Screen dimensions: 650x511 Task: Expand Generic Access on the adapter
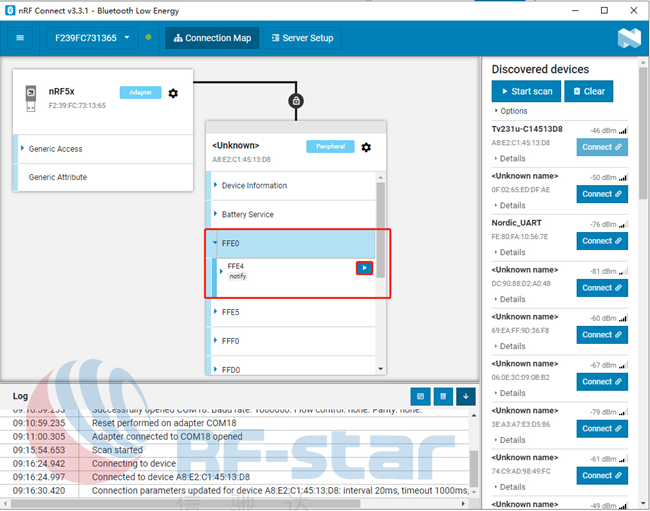click(x=56, y=149)
